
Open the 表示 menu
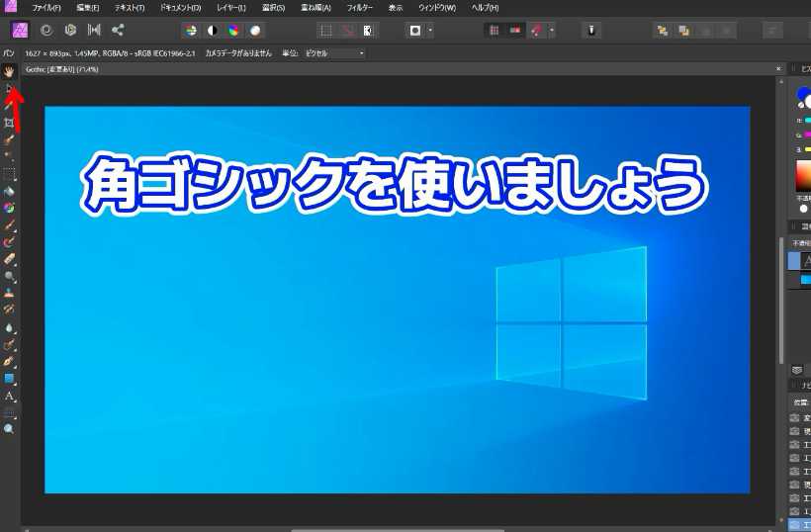396,8
